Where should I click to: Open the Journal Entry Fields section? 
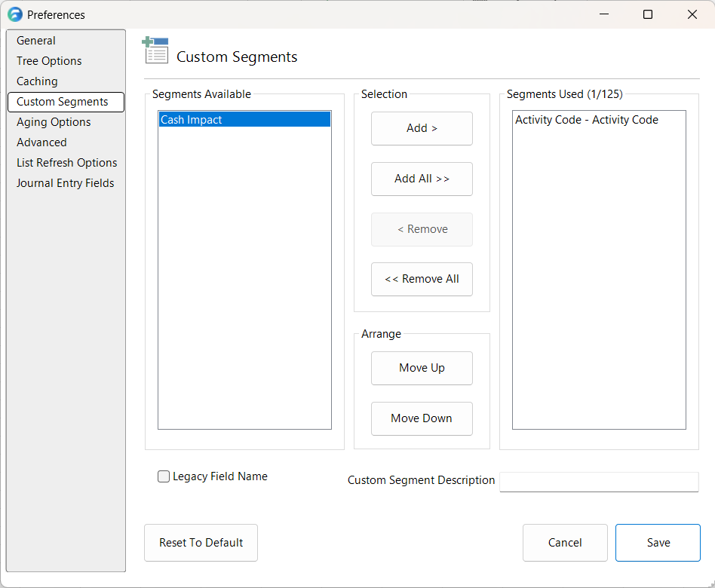(x=65, y=182)
